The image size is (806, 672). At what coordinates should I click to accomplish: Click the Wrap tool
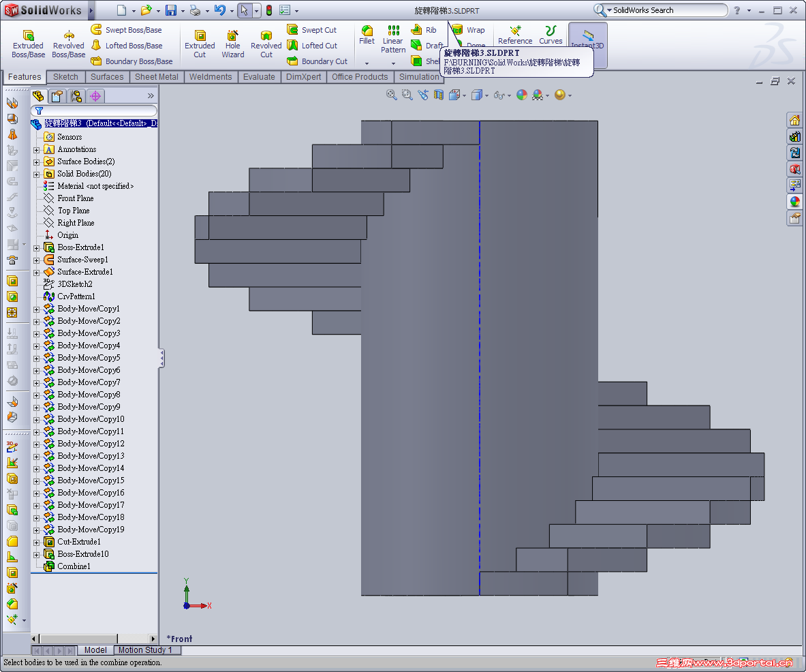pos(469,30)
